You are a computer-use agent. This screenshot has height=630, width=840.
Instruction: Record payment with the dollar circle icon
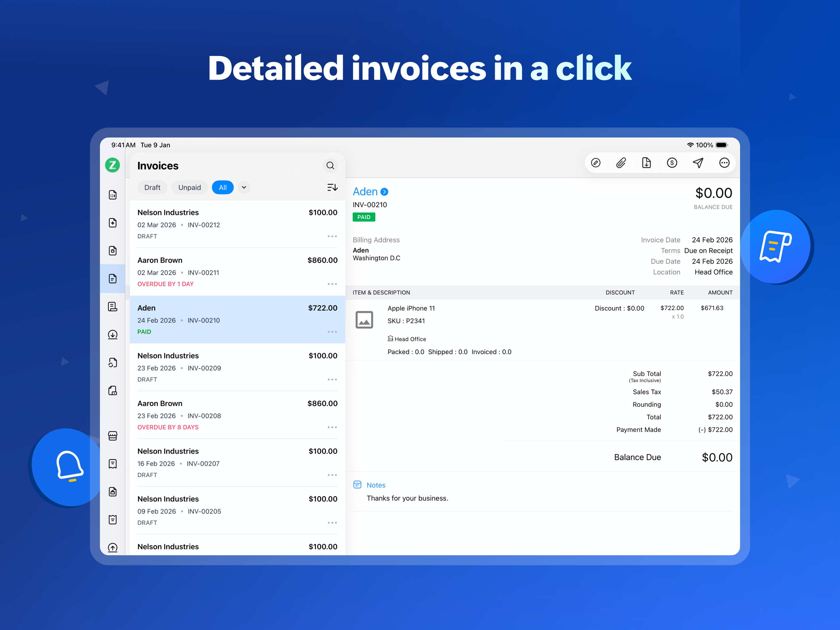tap(672, 163)
